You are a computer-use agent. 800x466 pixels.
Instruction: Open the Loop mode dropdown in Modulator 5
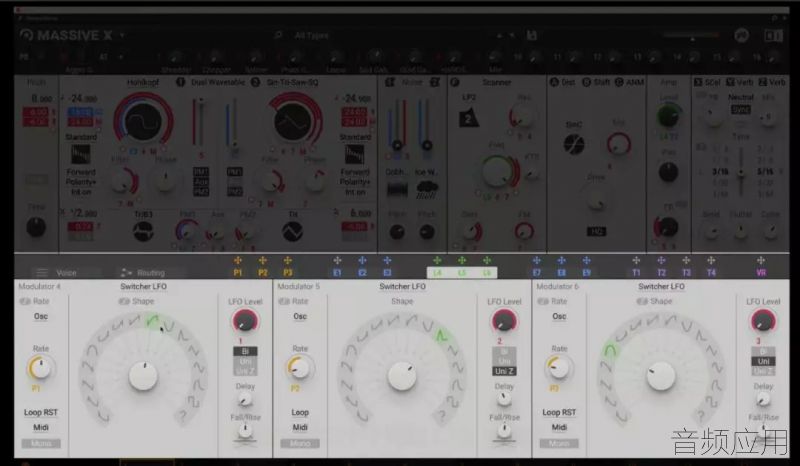300,412
